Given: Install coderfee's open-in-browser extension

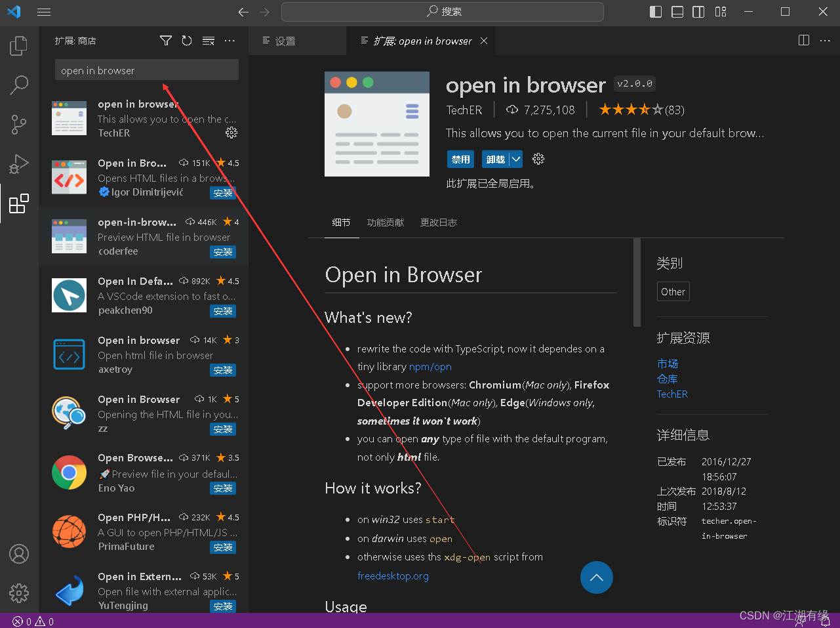Looking at the screenshot, I should coord(223,252).
